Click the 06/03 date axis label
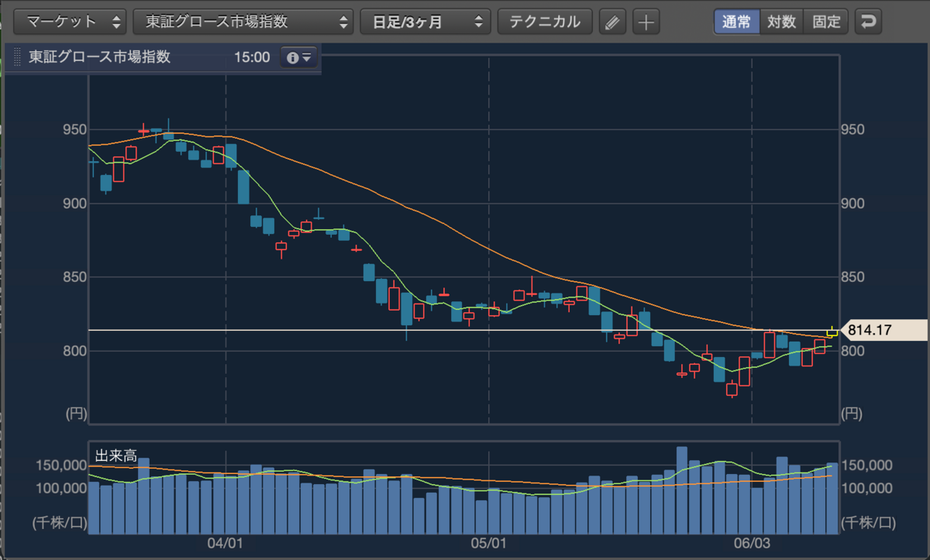Viewport: 930px width, 560px height. click(x=752, y=544)
